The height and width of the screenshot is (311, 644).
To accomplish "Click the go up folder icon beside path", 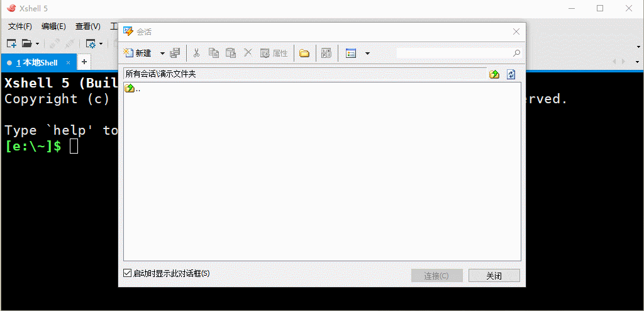I will 494,74.
